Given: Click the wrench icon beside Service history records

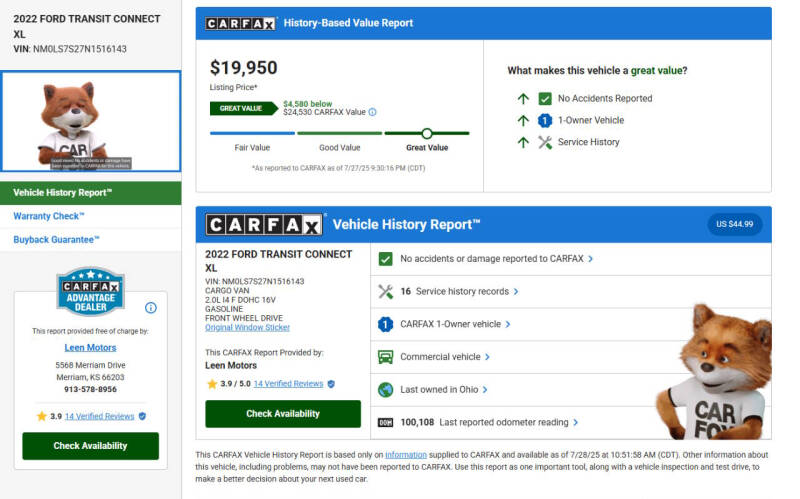Looking at the screenshot, I should click(x=385, y=292).
